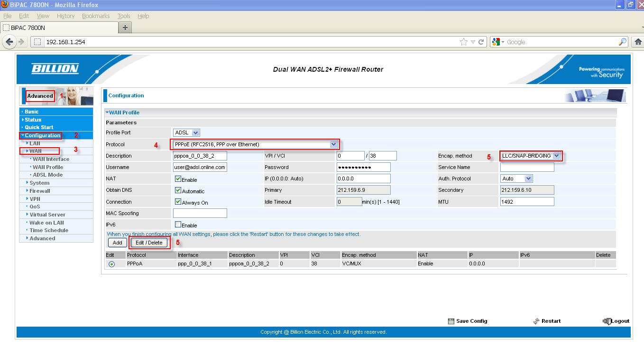Click the search magnifier icon

623,42
